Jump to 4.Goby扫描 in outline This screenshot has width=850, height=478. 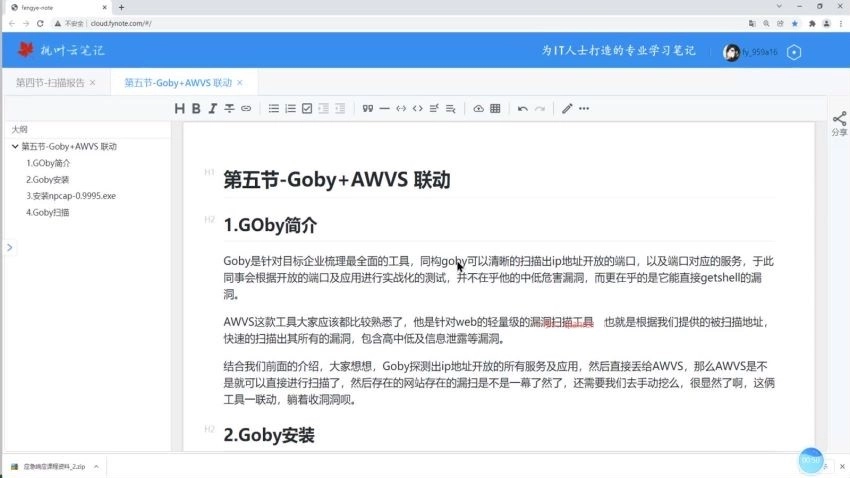(47, 212)
